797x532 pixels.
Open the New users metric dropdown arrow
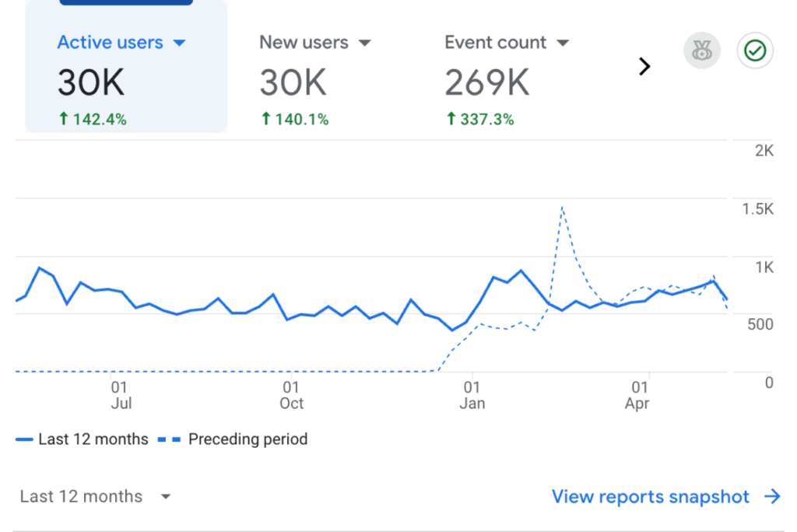(x=364, y=43)
